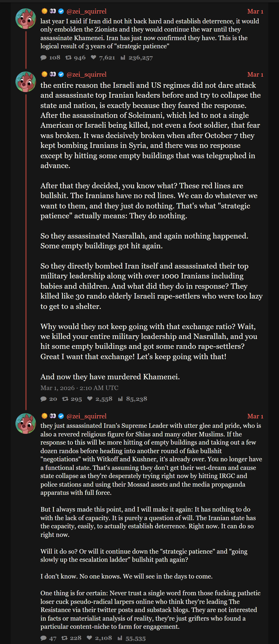This screenshot has height=644, width=279.
Task: Click the views chart icon showing 236,257
Action: (x=123, y=58)
